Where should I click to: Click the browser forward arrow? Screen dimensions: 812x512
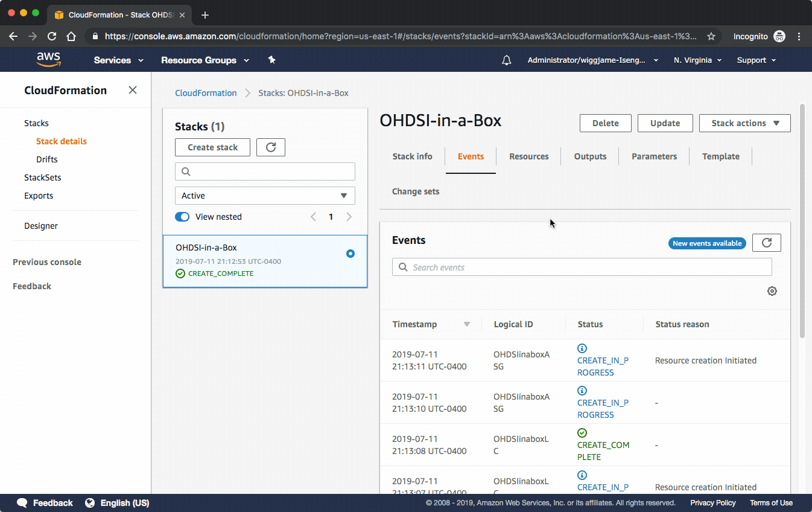coord(33,36)
